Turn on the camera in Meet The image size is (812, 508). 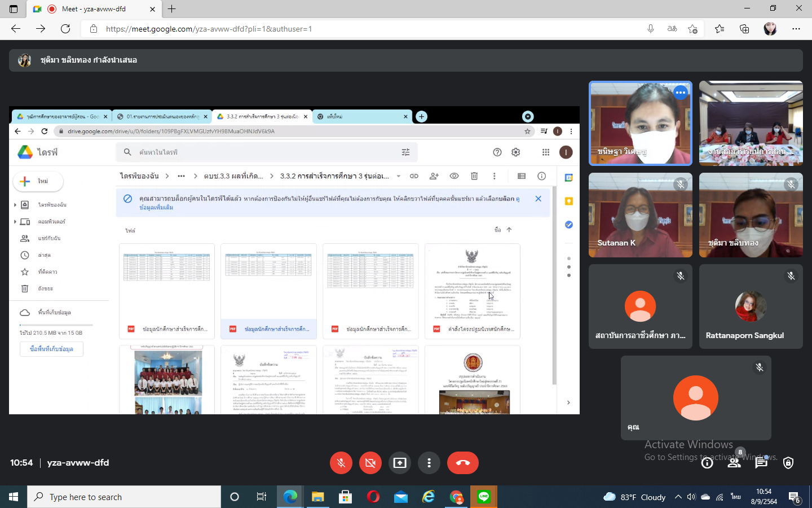click(370, 463)
